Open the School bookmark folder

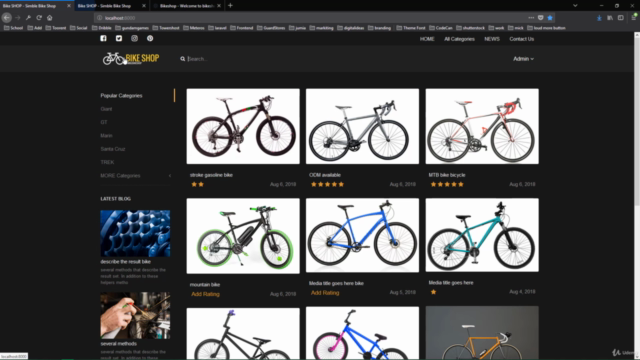pos(13,28)
